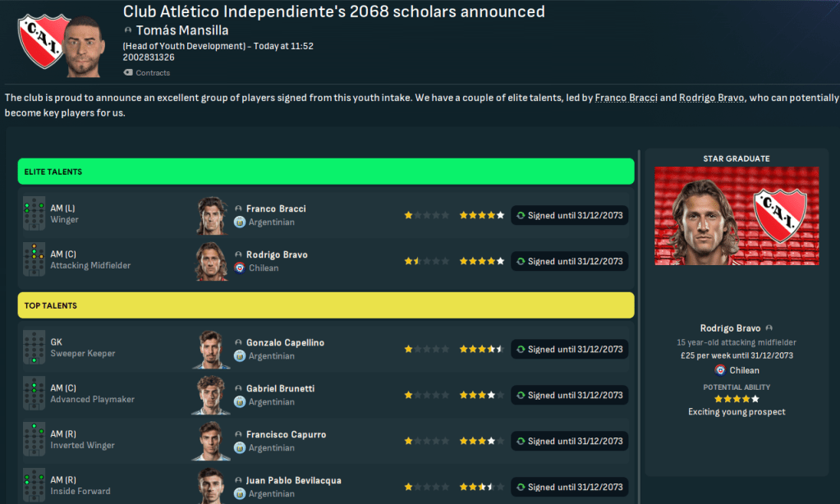Click the position pitch icon for Franco Bracci
This screenshot has height=504, width=840.
tap(34, 214)
